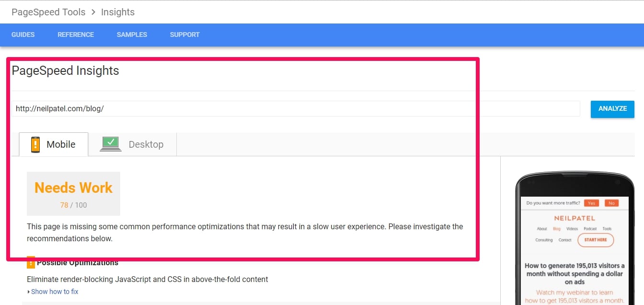Click the PageSpeed Insights page heading
Screen dimensions: 644x305
tap(65, 71)
